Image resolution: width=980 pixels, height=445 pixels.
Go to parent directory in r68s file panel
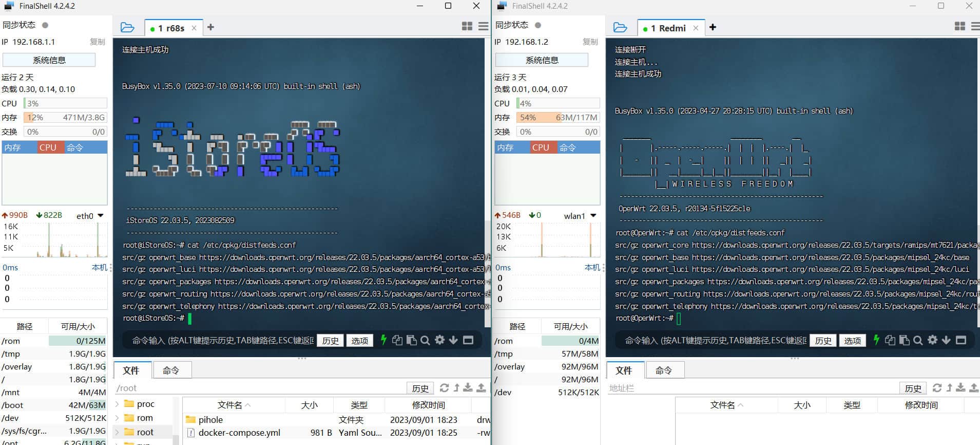[x=456, y=388]
